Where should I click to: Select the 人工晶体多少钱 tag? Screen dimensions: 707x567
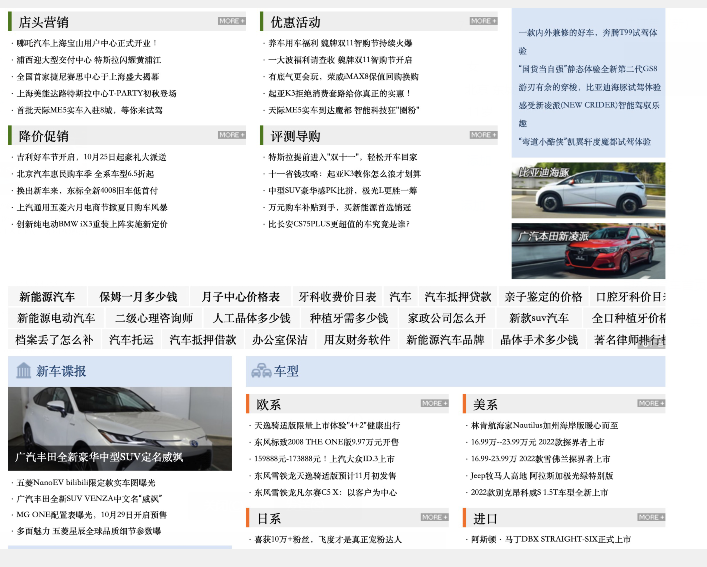coord(252,318)
